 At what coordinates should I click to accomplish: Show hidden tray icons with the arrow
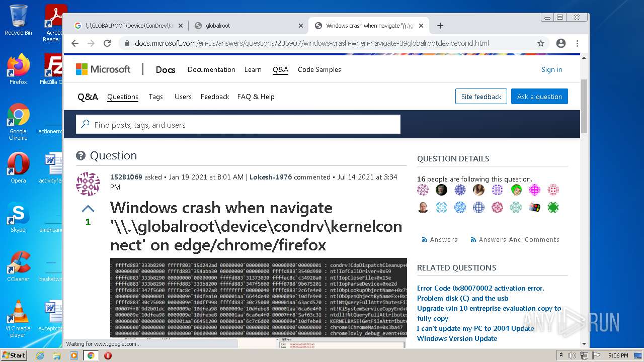[x=561, y=355]
